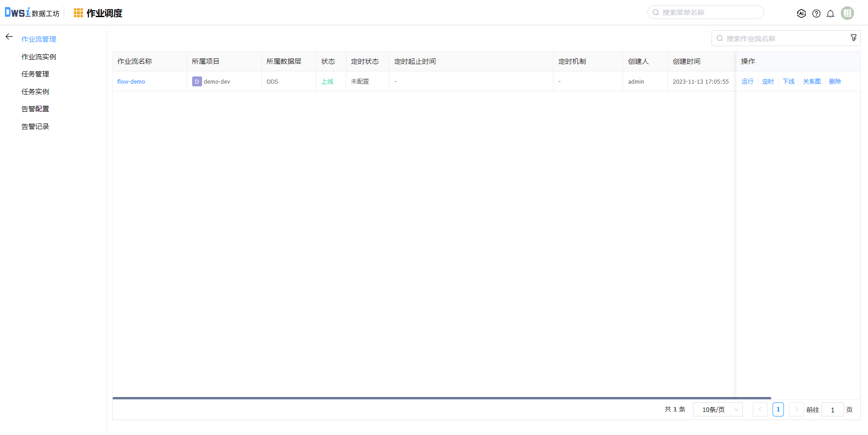This screenshot has height=435, width=868.
Task: Open the help question mark icon
Action: pyautogui.click(x=816, y=14)
